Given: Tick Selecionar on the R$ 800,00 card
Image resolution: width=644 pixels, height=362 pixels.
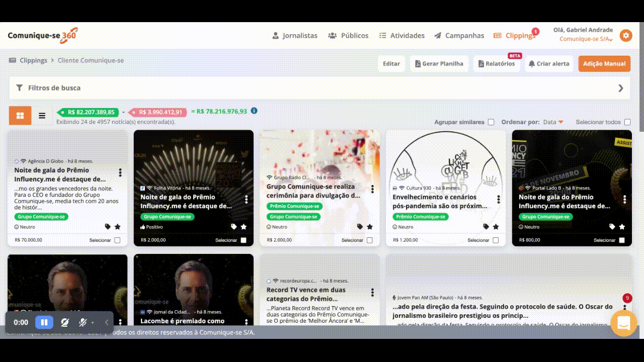Looking at the screenshot, I should point(622,240).
